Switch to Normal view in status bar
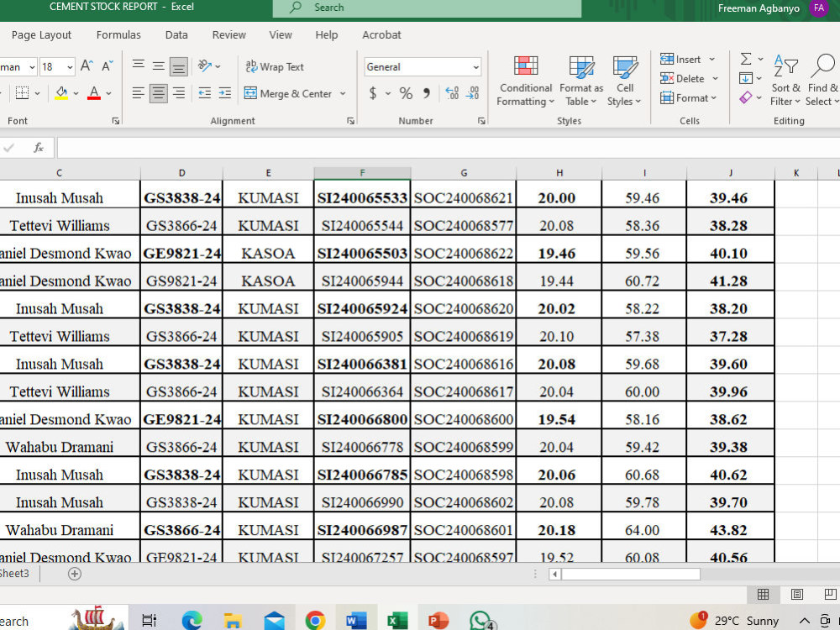840x630 pixels. click(x=763, y=594)
